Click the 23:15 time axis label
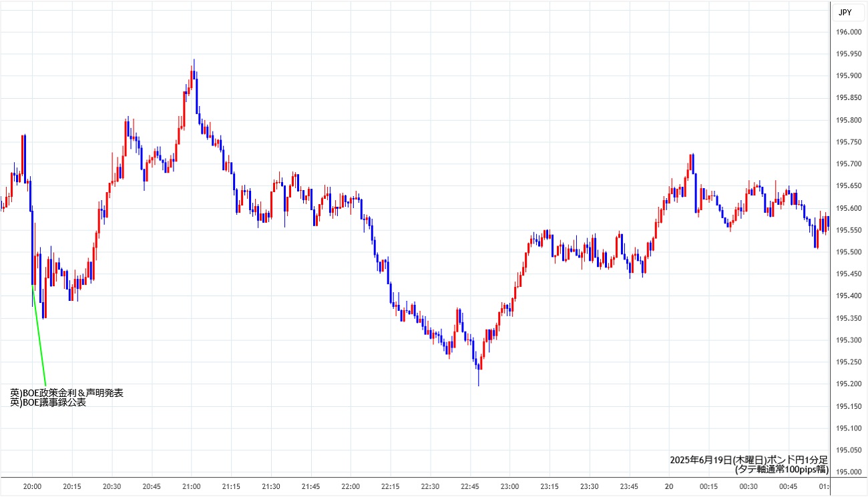 (550, 487)
